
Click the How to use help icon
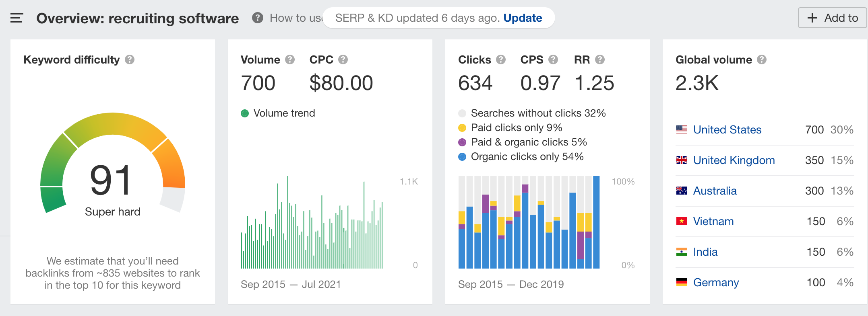coord(258,18)
